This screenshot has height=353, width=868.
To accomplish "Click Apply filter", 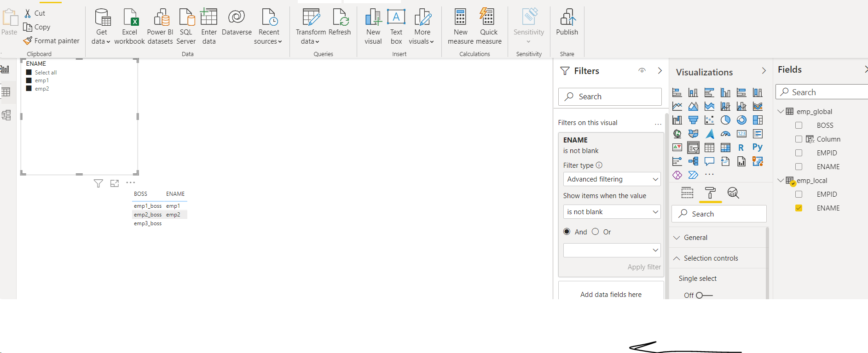I will coord(644,267).
